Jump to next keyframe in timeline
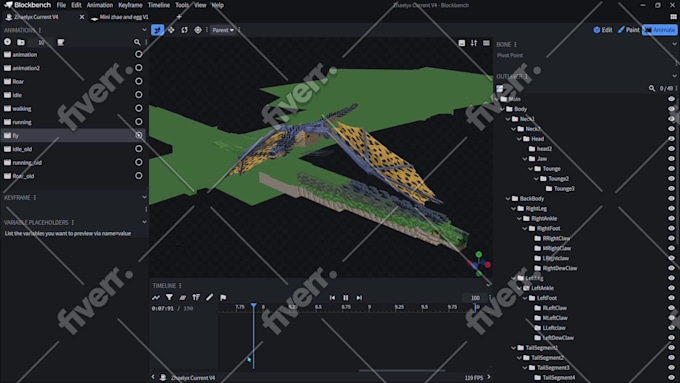Viewport: 680px width, 383px height. point(359,298)
